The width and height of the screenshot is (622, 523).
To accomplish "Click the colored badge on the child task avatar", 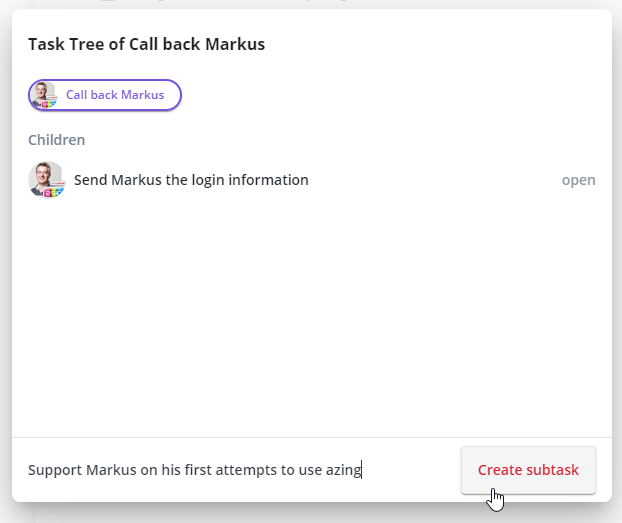I will (55, 189).
